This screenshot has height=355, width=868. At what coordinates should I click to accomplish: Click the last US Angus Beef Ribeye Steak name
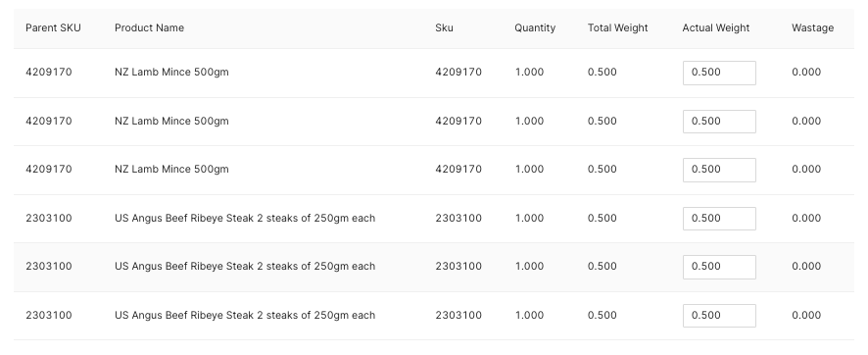coord(245,315)
